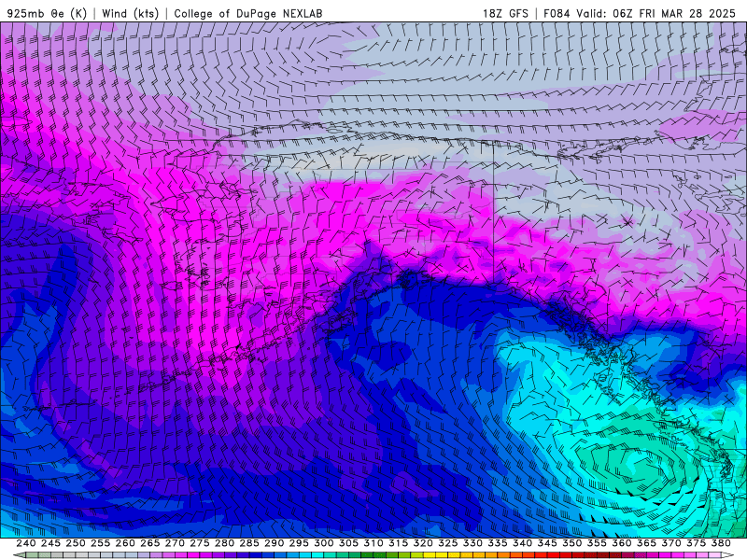This screenshot has width=747, height=560.
Task: Click the "Wind (kts)" title label
Action: pyautogui.click(x=130, y=14)
